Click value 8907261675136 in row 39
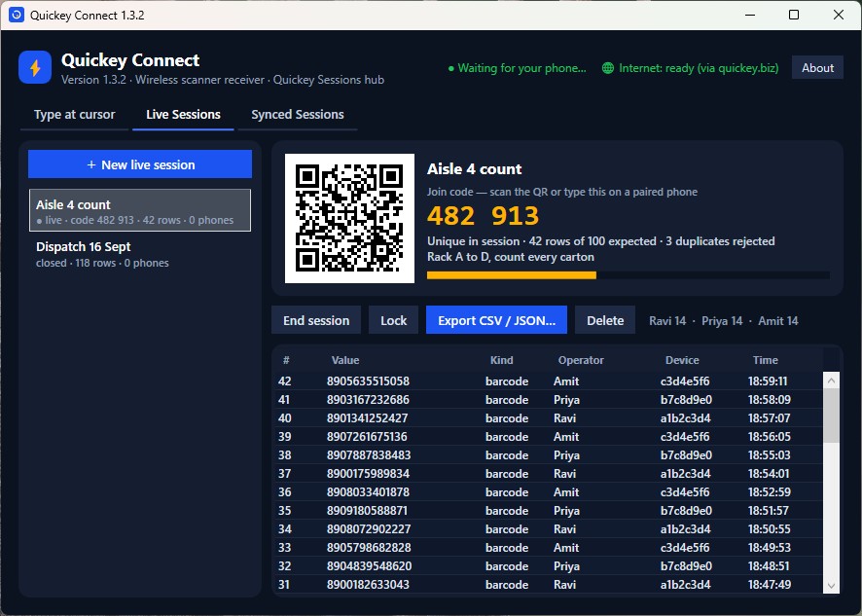Image resolution: width=862 pixels, height=616 pixels. (367, 437)
